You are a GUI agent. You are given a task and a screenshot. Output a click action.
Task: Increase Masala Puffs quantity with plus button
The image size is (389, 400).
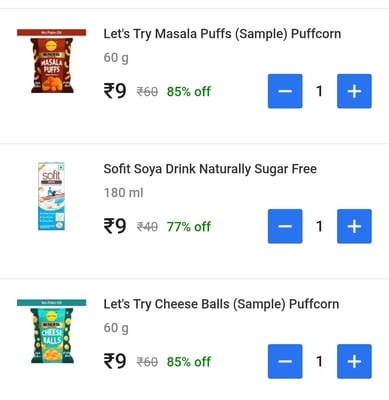[354, 91]
